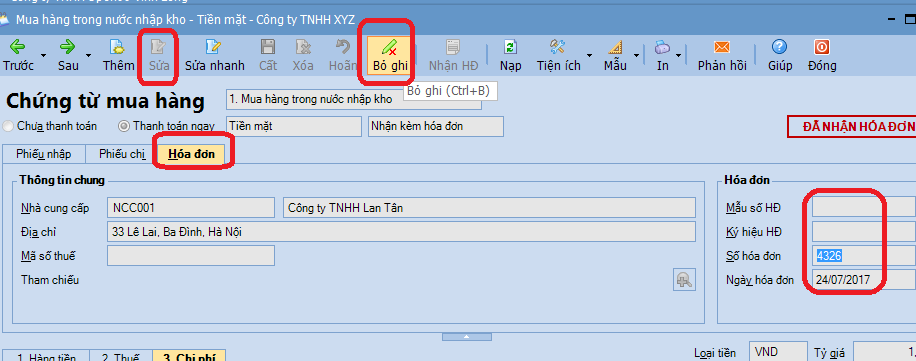Expand the Sau dropdown arrow

click(88, 55)
